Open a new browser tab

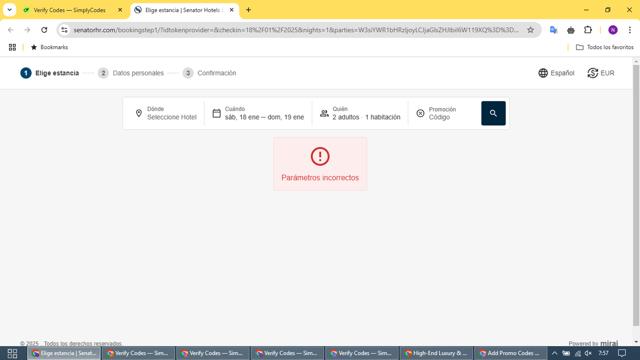(x=248, y=10)
